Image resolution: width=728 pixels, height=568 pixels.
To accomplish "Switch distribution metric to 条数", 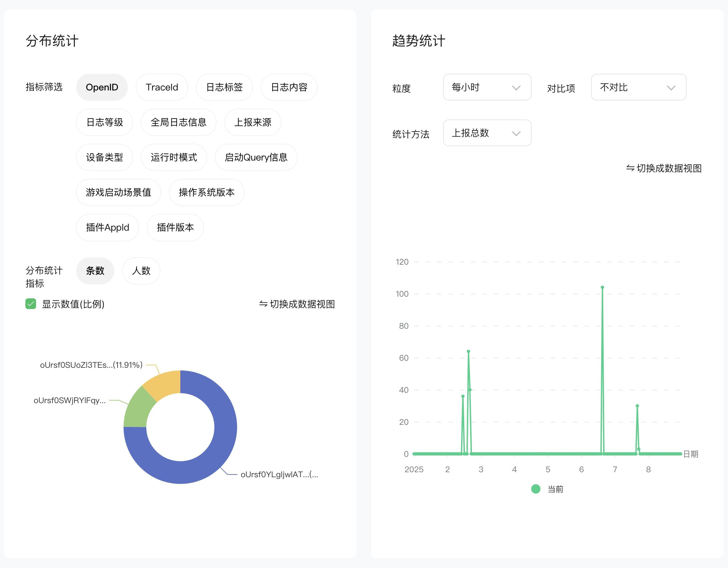I will [x=95, y=271].
